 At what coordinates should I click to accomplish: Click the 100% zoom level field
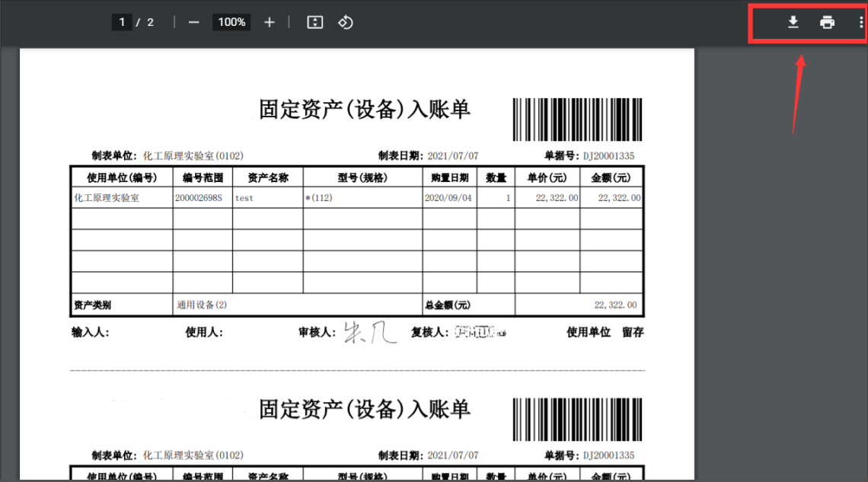coord(231,22)
